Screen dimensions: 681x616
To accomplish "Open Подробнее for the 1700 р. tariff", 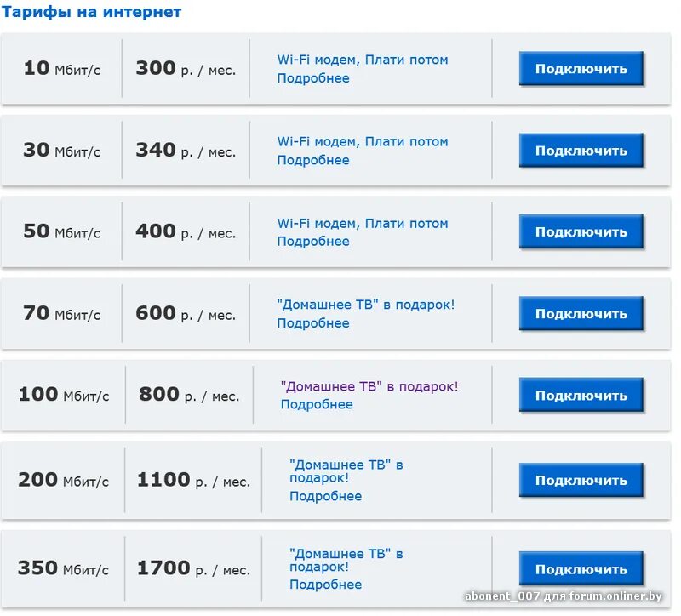I will point(325,585).
